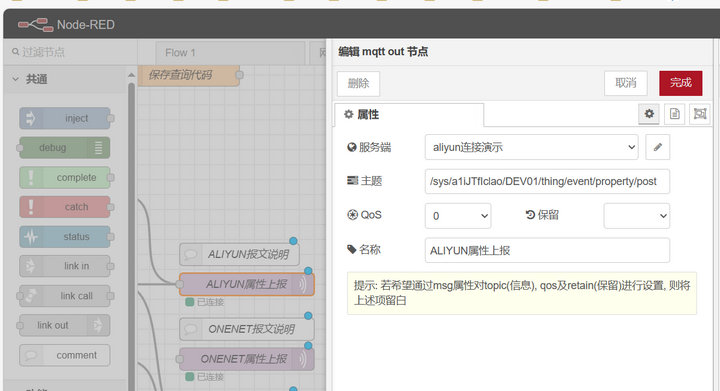Click the topic 主题 input field
Viewport: 720px width, 391px height.
(547, 181)
